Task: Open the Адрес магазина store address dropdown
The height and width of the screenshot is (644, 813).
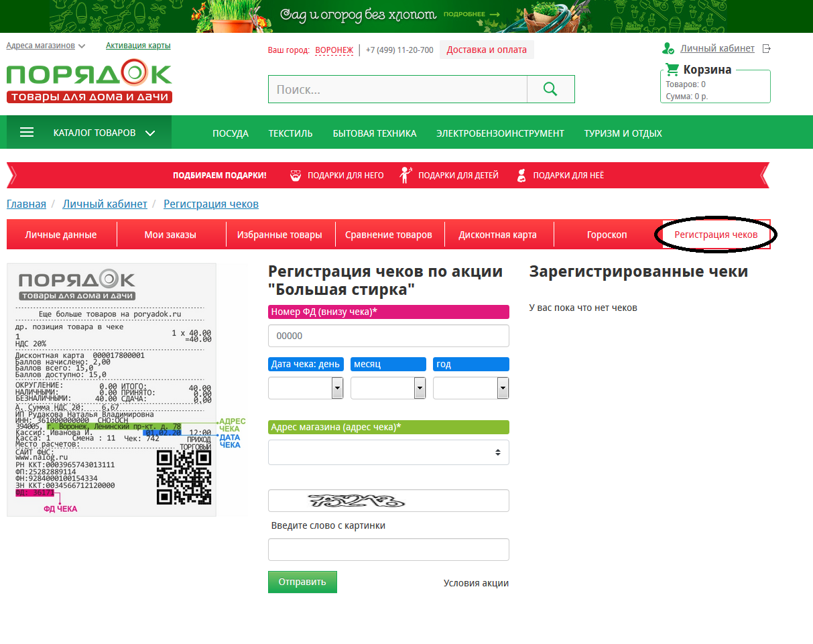Action: click(x=388, y=452)
